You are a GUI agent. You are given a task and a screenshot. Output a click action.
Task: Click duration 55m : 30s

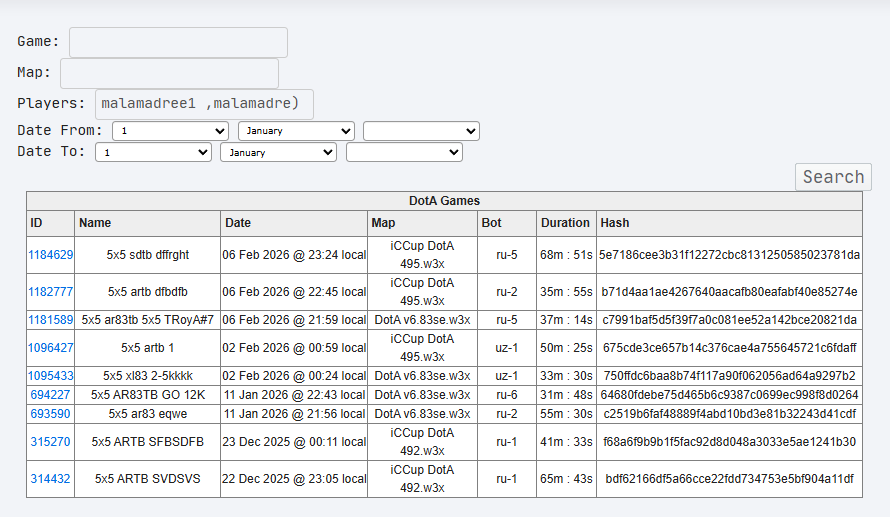click(566, 414)
